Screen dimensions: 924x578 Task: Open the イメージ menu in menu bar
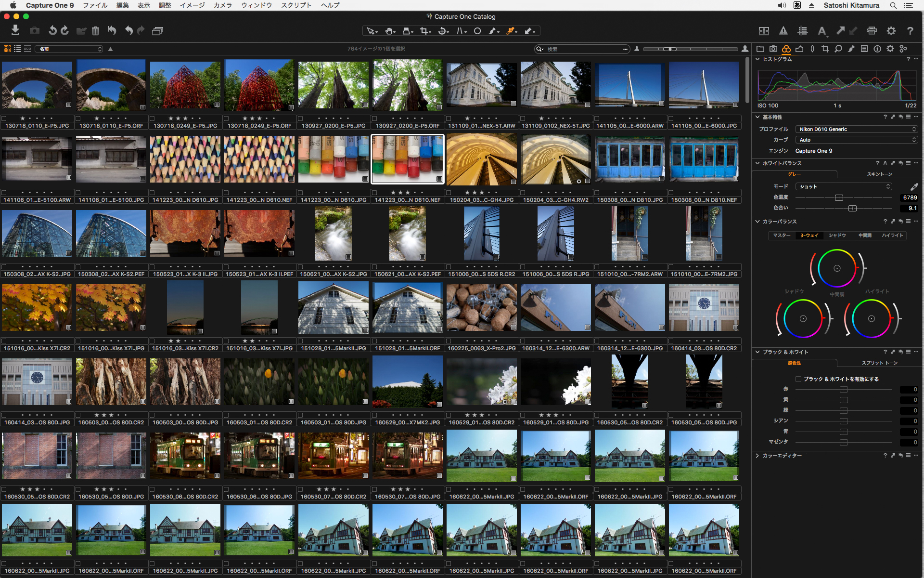(x=192, y=5)
